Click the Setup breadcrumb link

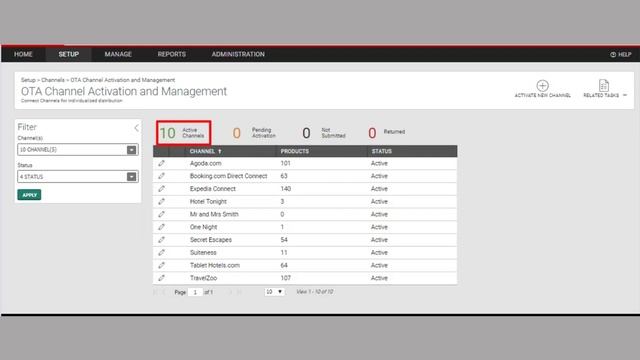(x=28, y=80)
